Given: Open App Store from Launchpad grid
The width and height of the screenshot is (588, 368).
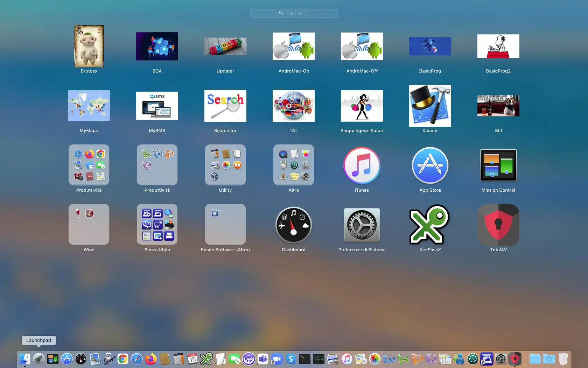Looking at the screenshot, I should click(x=430, y=165).
